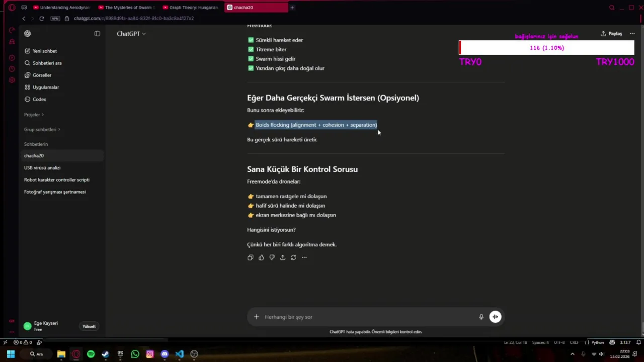Click the message input field

click(x=370, y=317)
